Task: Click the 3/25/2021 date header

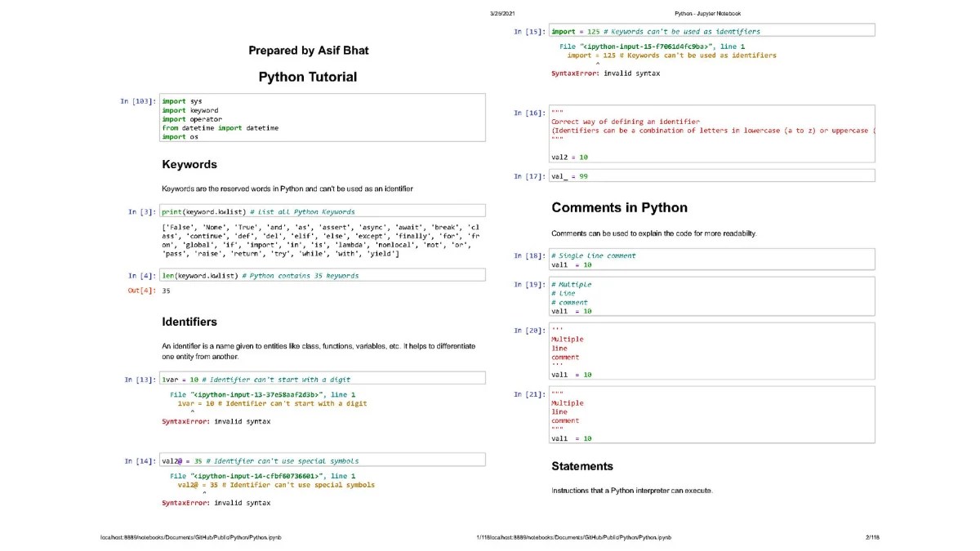Action: [x=501, y=13]
